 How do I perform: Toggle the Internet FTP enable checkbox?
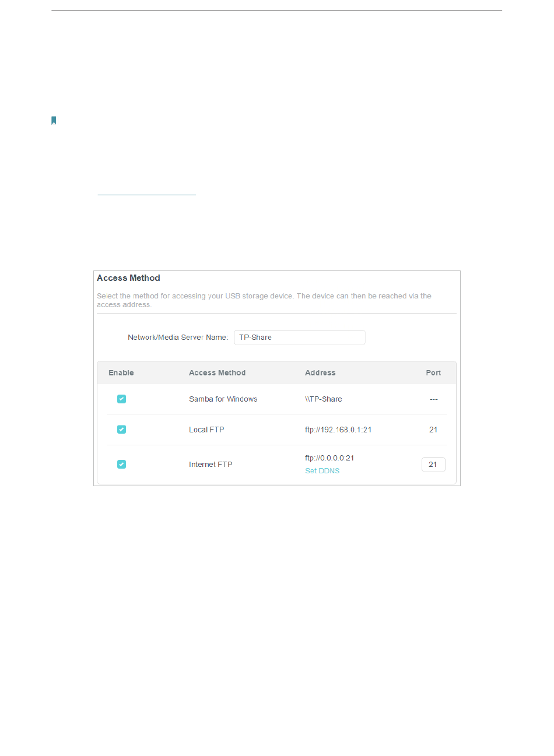(121, 465)
